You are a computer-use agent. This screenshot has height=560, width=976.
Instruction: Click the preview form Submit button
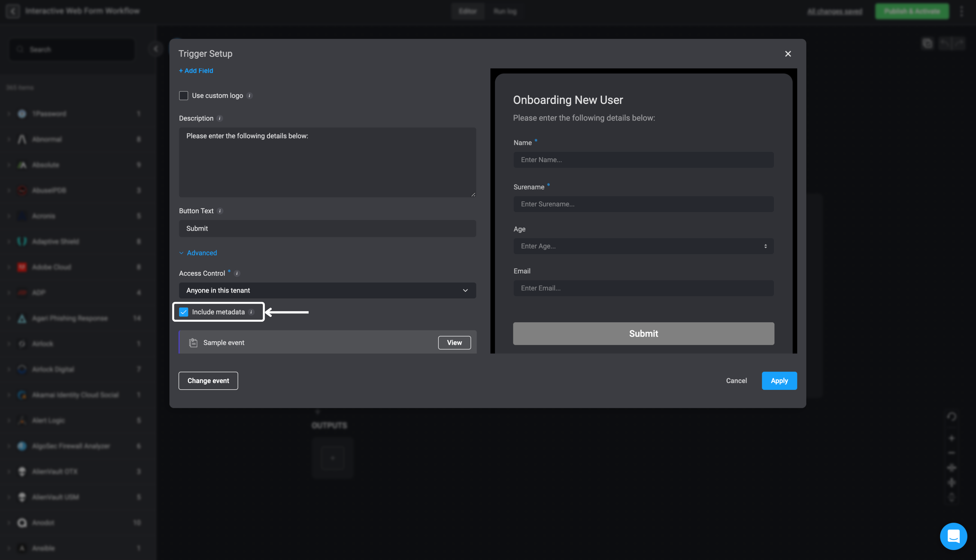pos(643,333)
